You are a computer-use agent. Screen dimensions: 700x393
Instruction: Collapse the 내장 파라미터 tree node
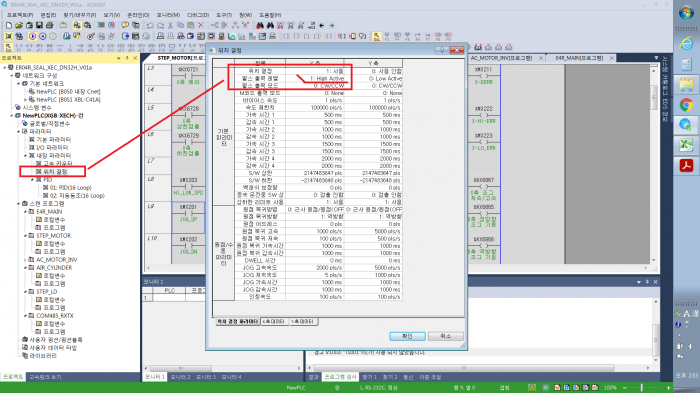pos(25,155)
